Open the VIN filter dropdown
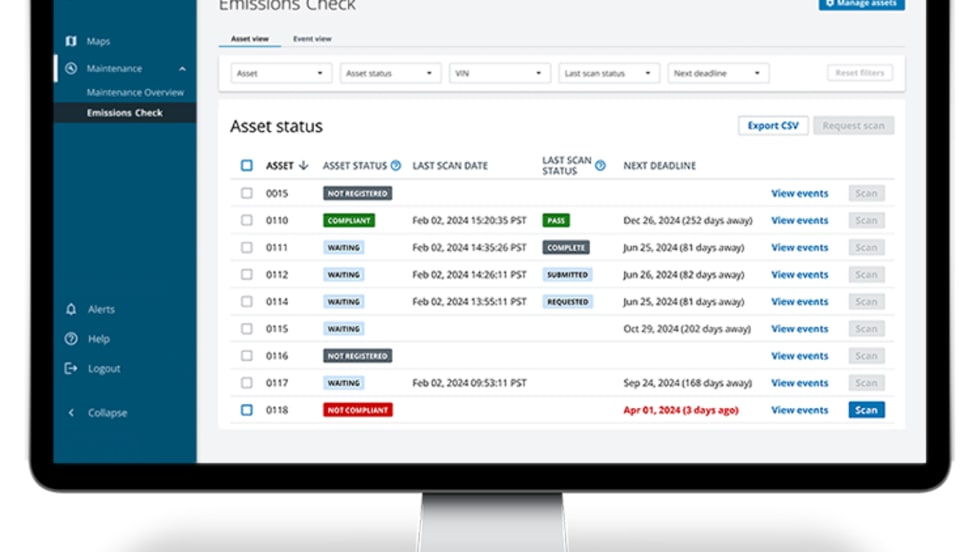 (x=499, y=73)
